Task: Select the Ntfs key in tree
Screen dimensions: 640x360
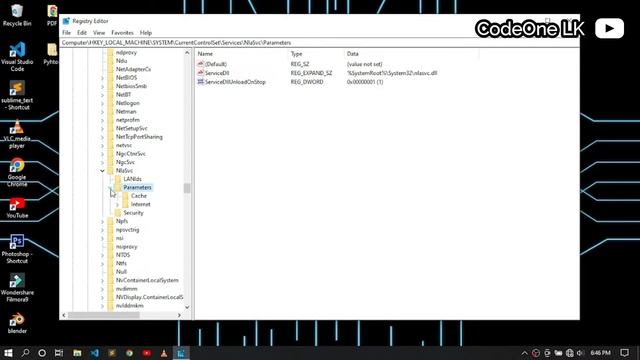Action: point(121,264)
